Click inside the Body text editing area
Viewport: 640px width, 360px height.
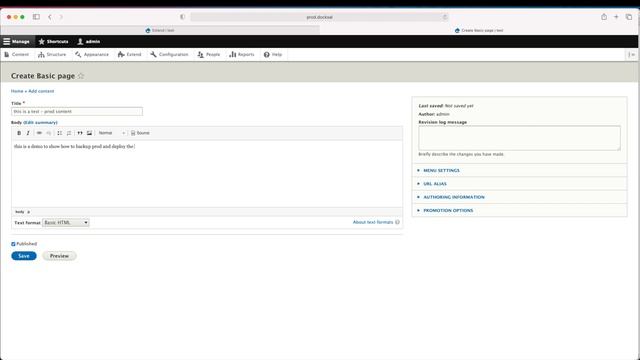click(207, 173)
